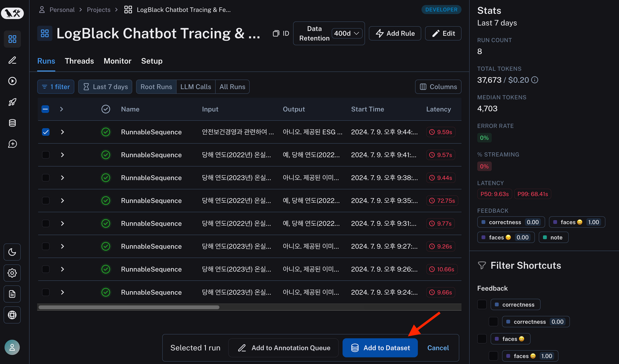
Task: Select the All Runs view
Action: 233,87
